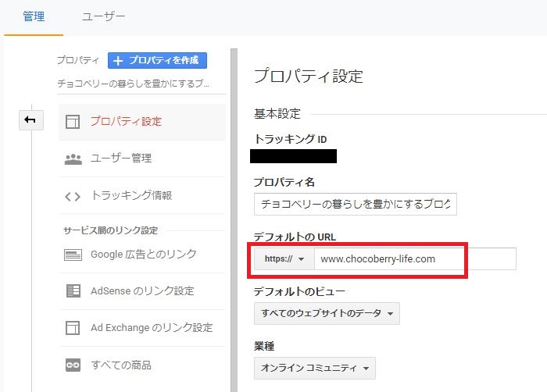This screenshot has width=547, height=392.
Task: Click the Google Ads link icon
Action: click(x=73, y=255)
